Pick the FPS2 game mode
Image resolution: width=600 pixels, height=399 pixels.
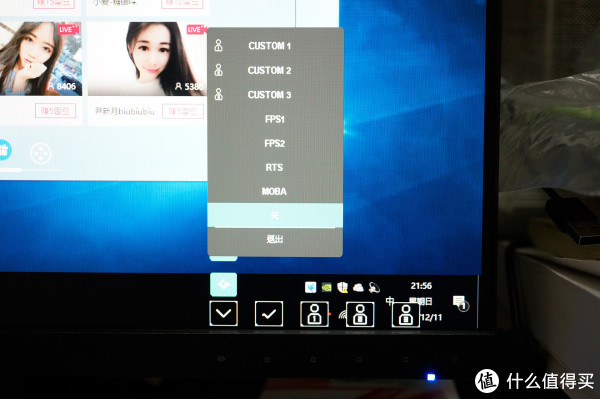click(275, 143)
